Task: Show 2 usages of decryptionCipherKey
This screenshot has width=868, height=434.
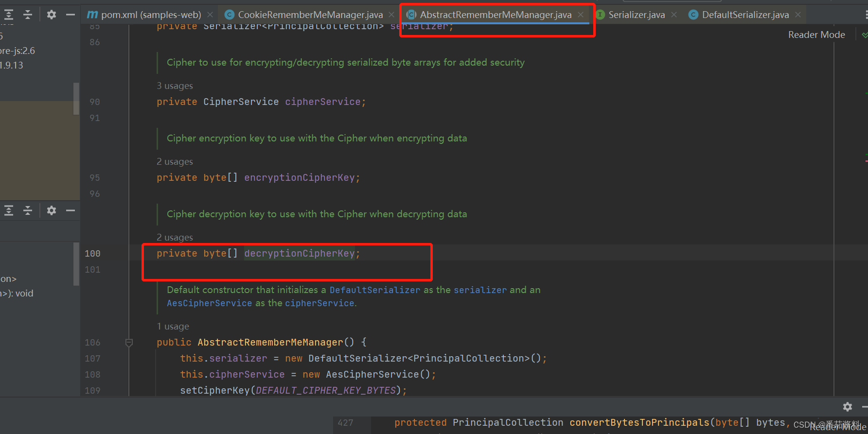Action: 175,238
